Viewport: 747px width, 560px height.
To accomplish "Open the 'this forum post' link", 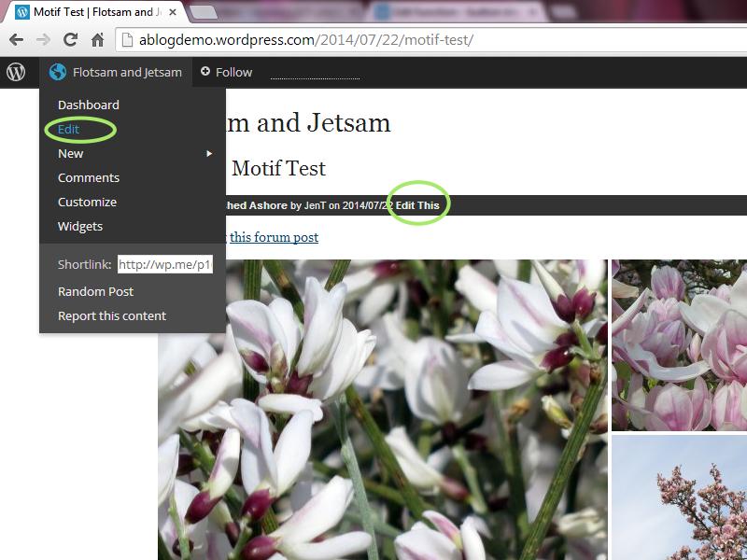I will 274,237.
